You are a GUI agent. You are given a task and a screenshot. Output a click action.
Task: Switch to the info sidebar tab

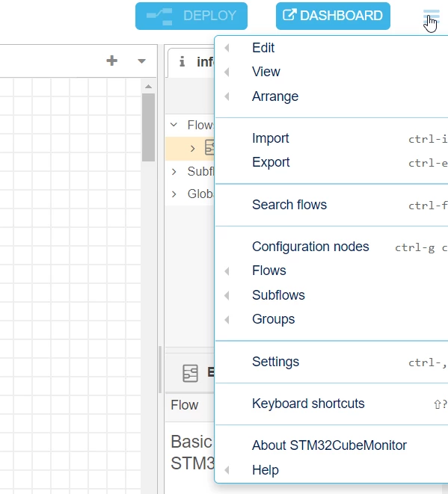192,61
